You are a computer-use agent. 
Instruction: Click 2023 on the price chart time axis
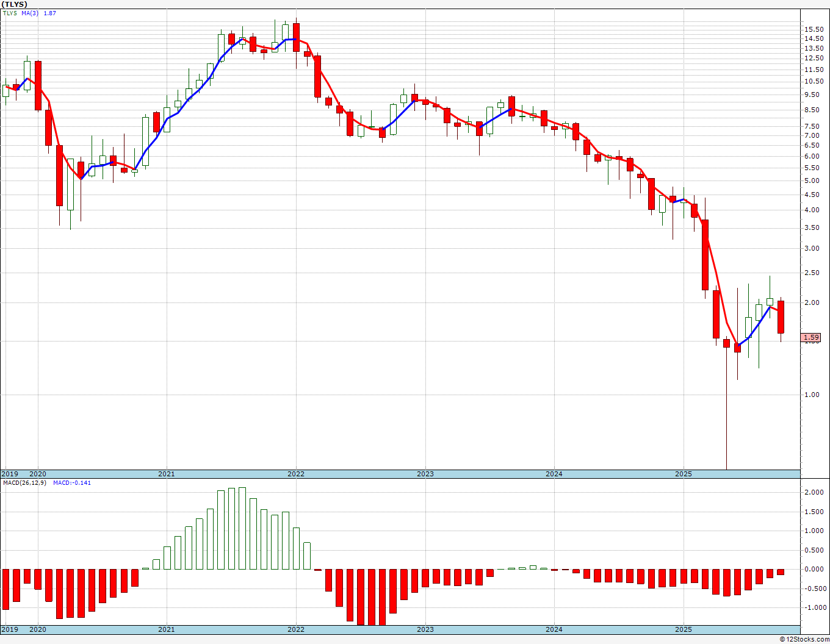pos(425,474)
